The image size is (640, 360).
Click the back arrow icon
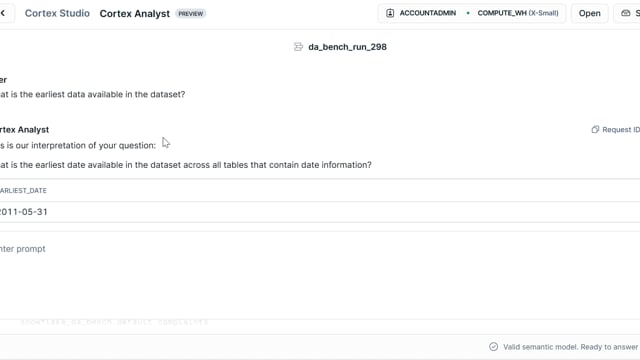click(3, 13)
